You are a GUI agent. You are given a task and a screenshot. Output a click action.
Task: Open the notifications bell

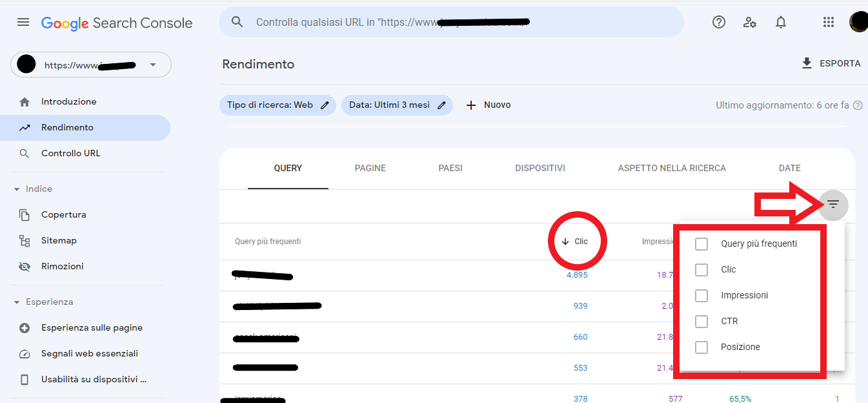click(x=781, y=23)
